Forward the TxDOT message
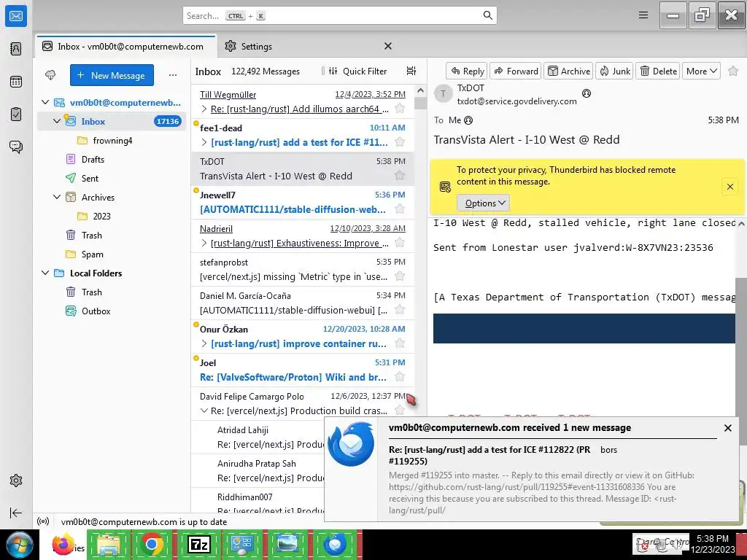This screenshot has width=747, height=560. 516,71
